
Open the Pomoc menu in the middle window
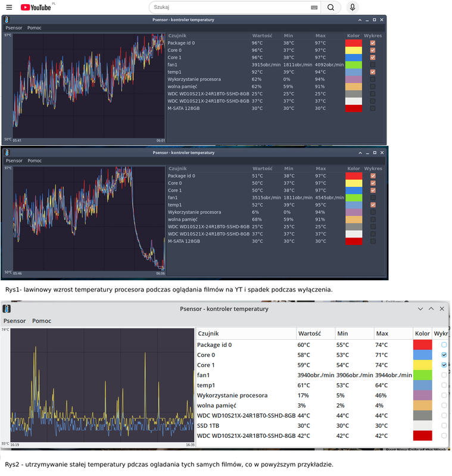[x=35, y=161]
